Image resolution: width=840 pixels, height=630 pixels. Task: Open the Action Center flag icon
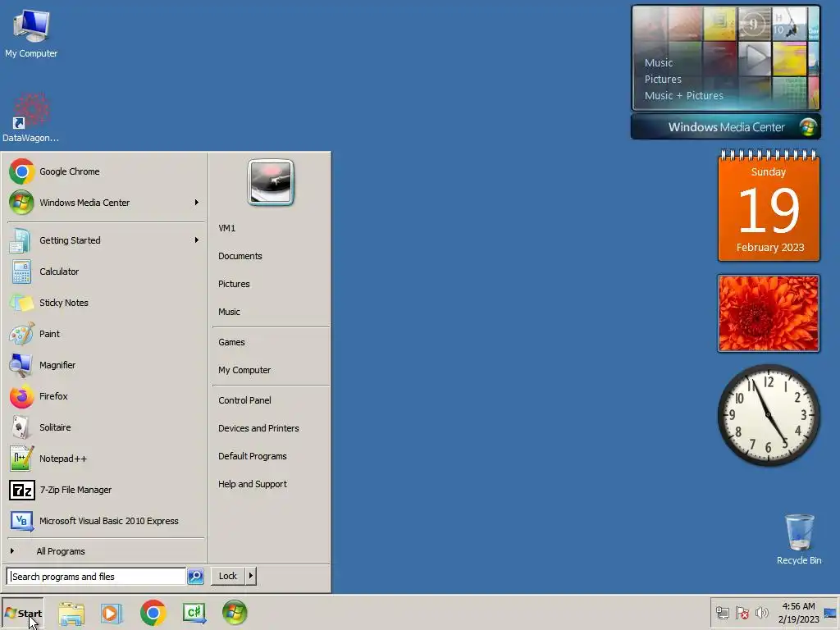tap(742, 613)
